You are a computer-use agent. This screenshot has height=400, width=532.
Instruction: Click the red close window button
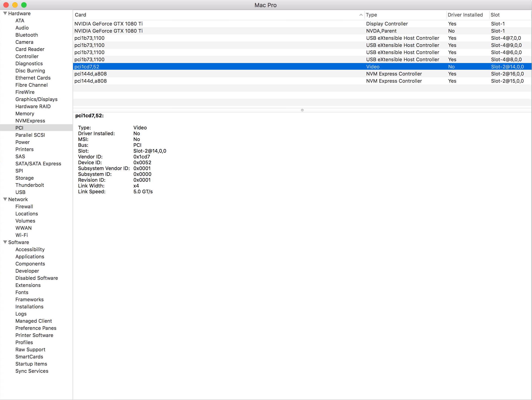click(6, 5)
